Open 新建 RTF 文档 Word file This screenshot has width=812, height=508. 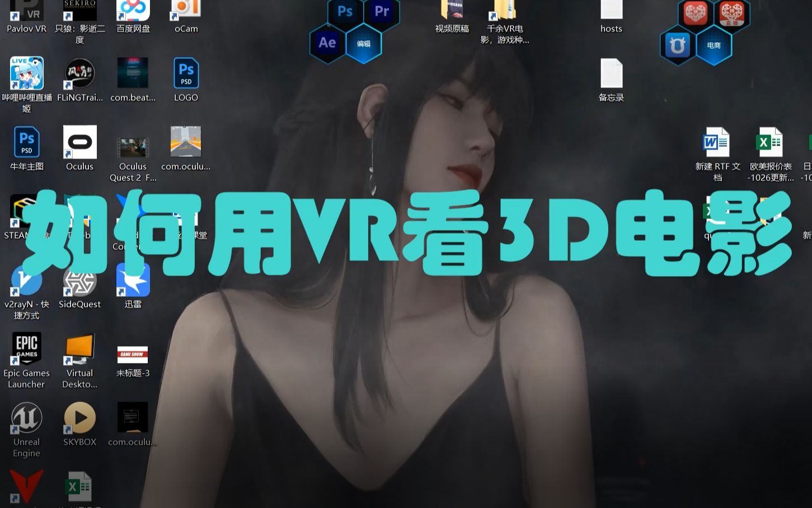point(717,142)
